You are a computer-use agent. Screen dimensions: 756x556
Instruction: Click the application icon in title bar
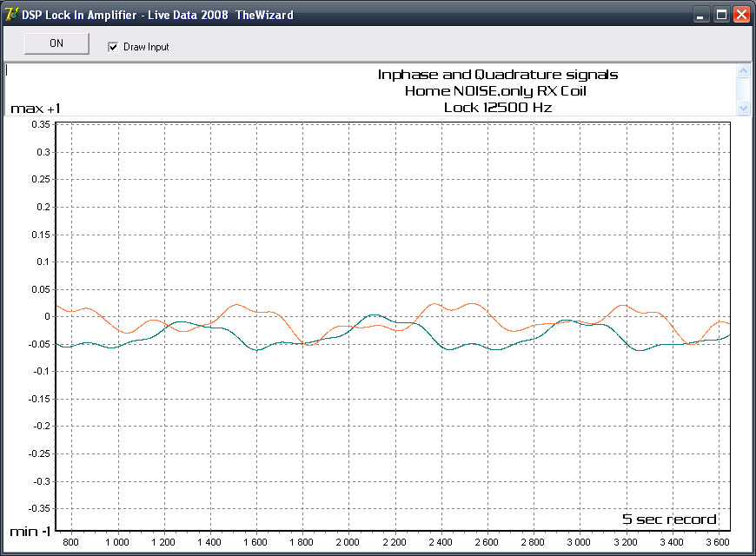coord(11,15)
